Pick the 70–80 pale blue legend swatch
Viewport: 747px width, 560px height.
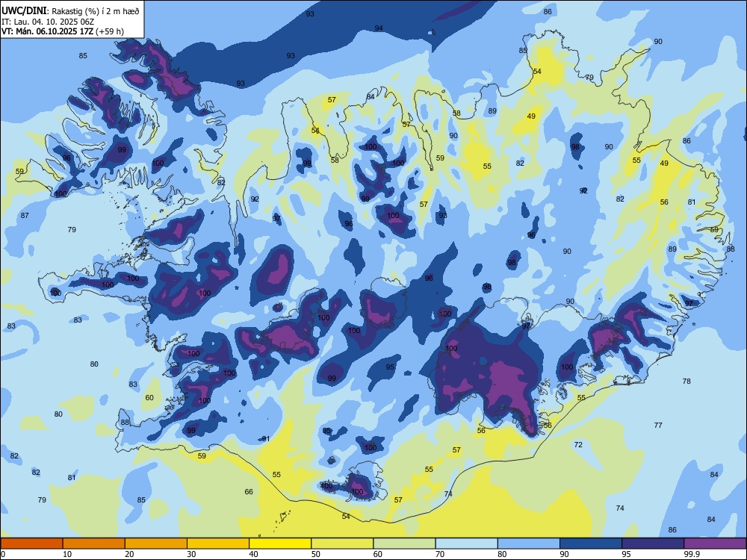pos(466,544)
